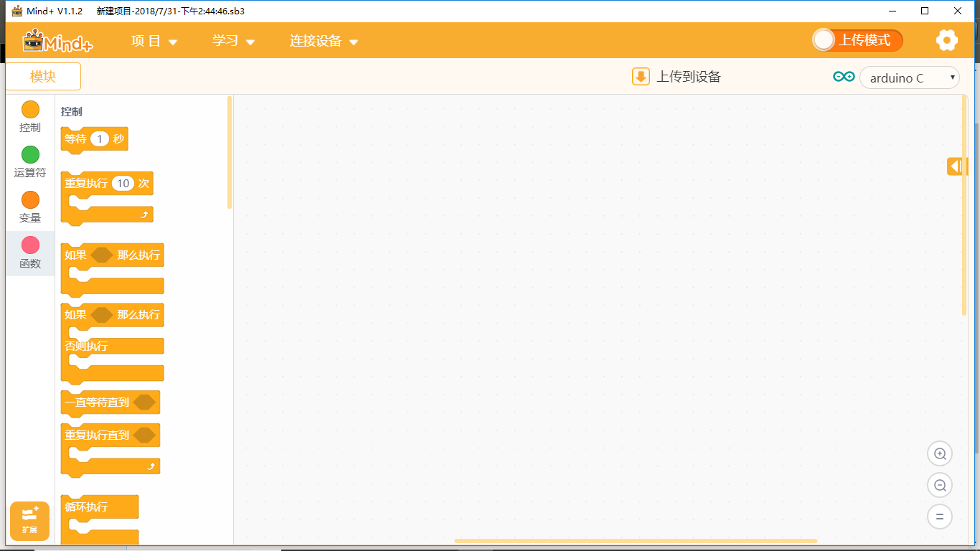Zoom in the workspace

point(940,453)
